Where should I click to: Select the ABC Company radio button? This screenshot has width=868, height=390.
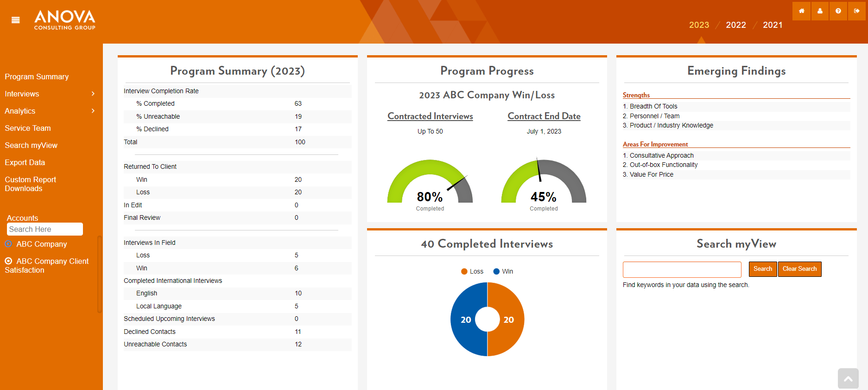(8, 244)
